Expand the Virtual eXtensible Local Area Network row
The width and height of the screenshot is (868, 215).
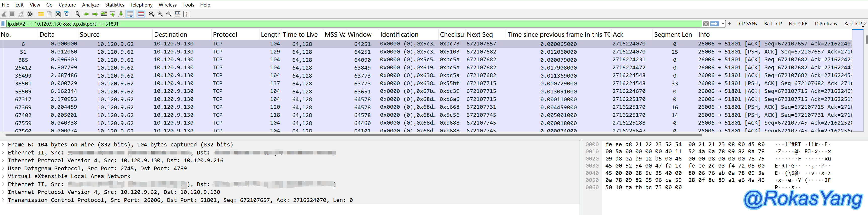coord(3,176)
